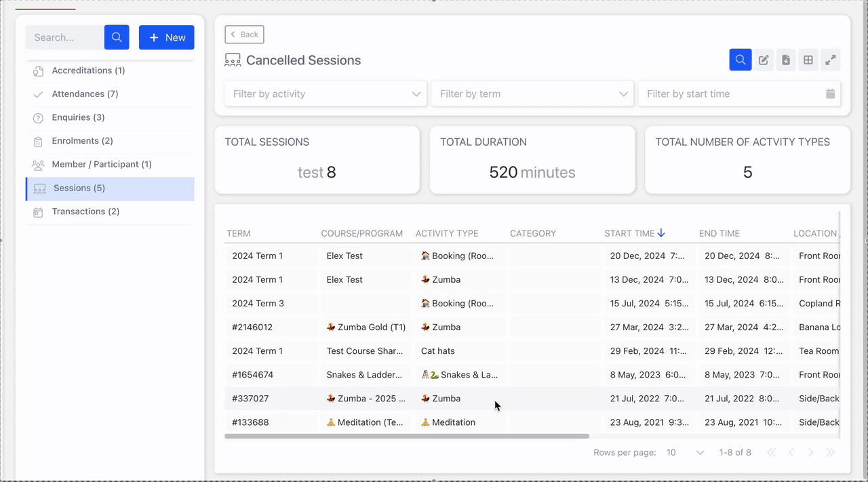Select the '#1654674' term cell
This screenshot has width=868, height=482.
click(271, 375)
